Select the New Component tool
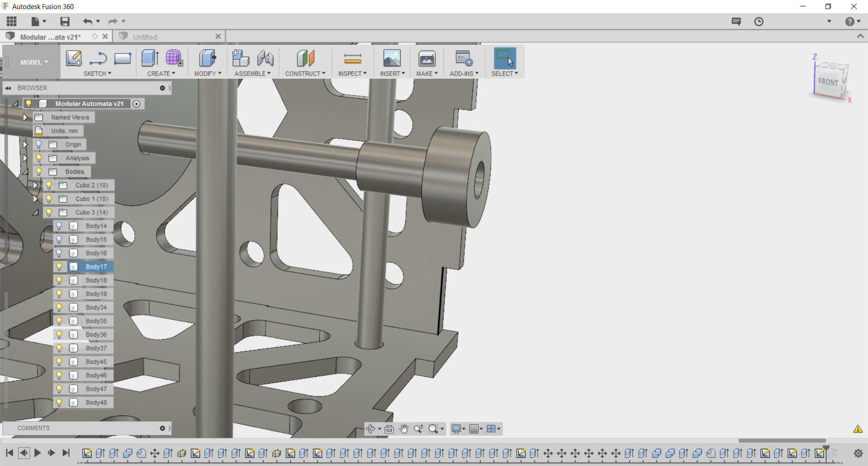Image resolution: width=868 pixels, height=466 pixels. click(241, 58)
